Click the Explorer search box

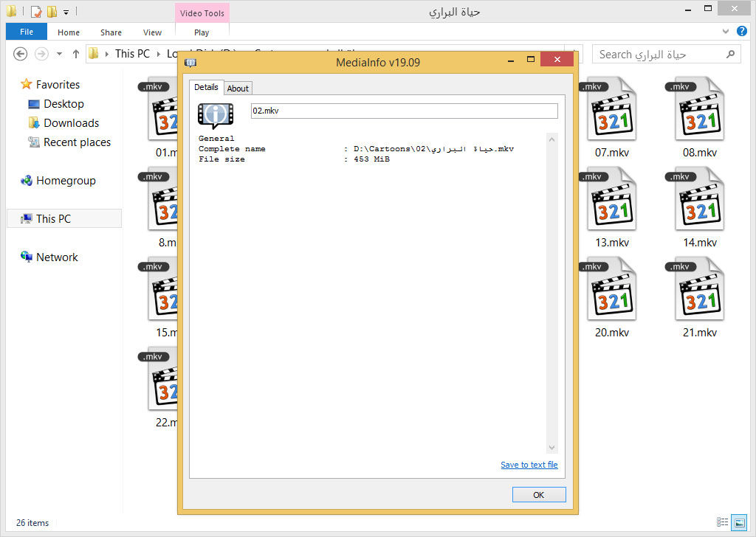[666, 55]
